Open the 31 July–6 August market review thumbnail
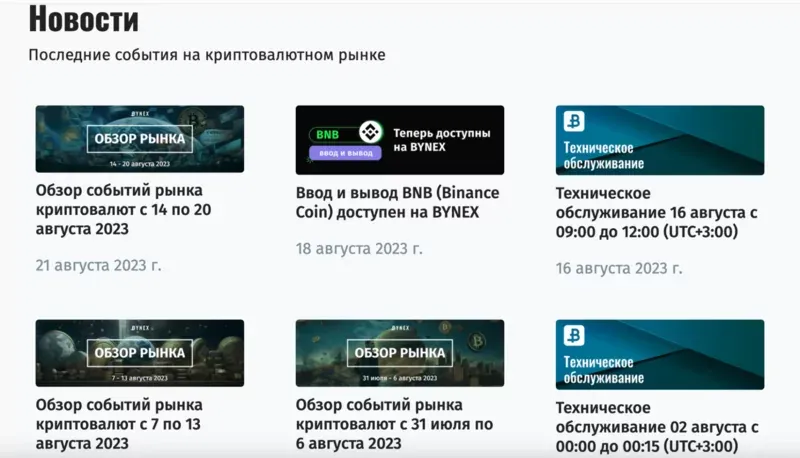This screenshot has width=800, height=458. pyautogui.click(x=399, y=353)
